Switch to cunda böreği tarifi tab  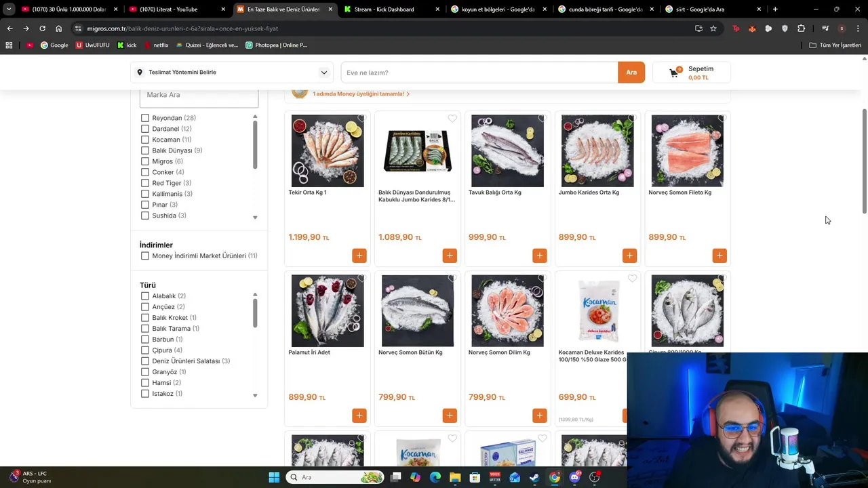point(606,9)
